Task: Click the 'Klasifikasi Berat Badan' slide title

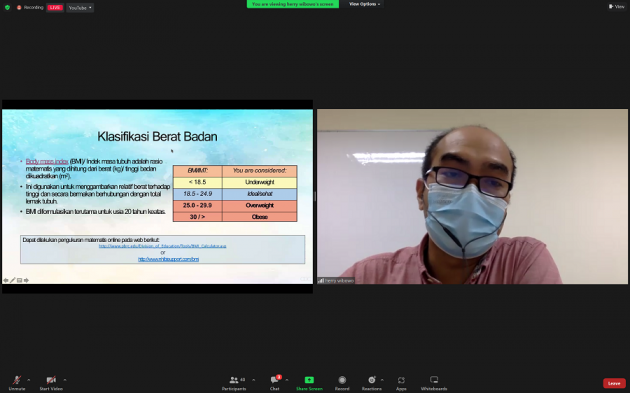Action: [x=157, y=137]
